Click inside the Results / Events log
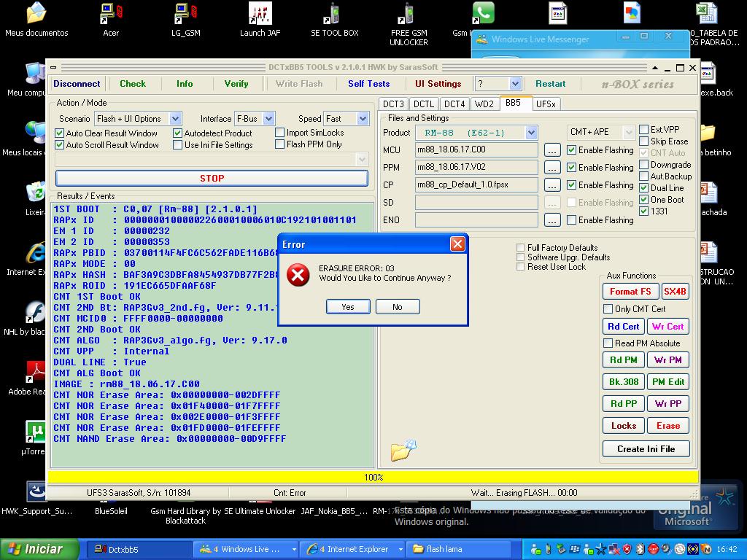Viewport: 747px width, 560px height. coord(212,335)
